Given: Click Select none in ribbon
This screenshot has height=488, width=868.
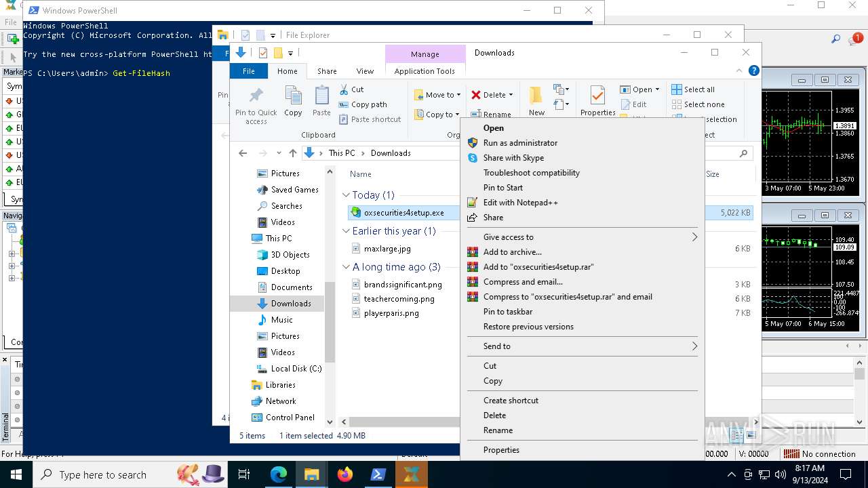Looking at the screenshot, I should (698, 104).
